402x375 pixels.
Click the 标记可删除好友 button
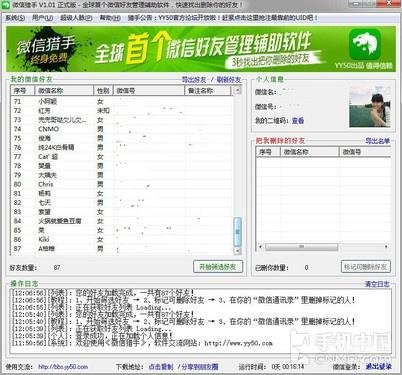(366, 267)
